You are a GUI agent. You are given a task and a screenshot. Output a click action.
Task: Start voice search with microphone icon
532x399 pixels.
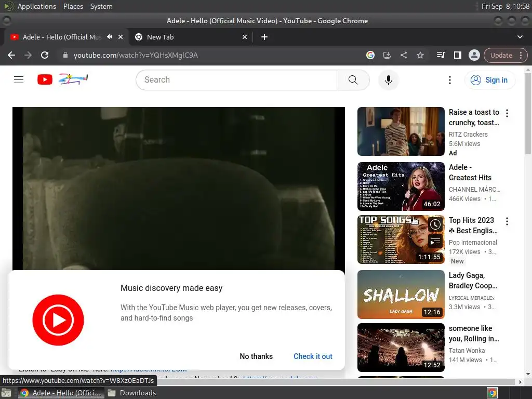point(389,79)
